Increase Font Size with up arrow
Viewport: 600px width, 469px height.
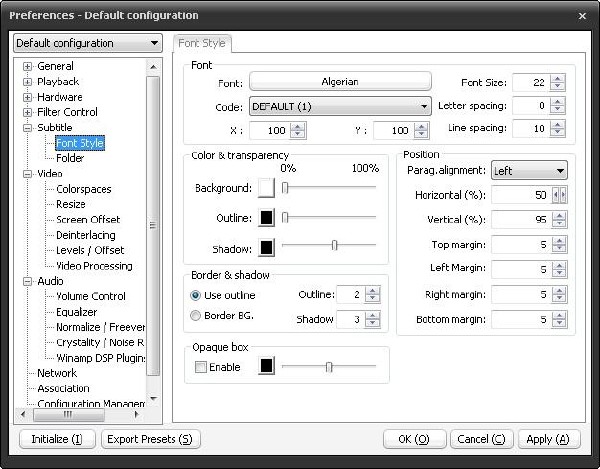[557, 78]
